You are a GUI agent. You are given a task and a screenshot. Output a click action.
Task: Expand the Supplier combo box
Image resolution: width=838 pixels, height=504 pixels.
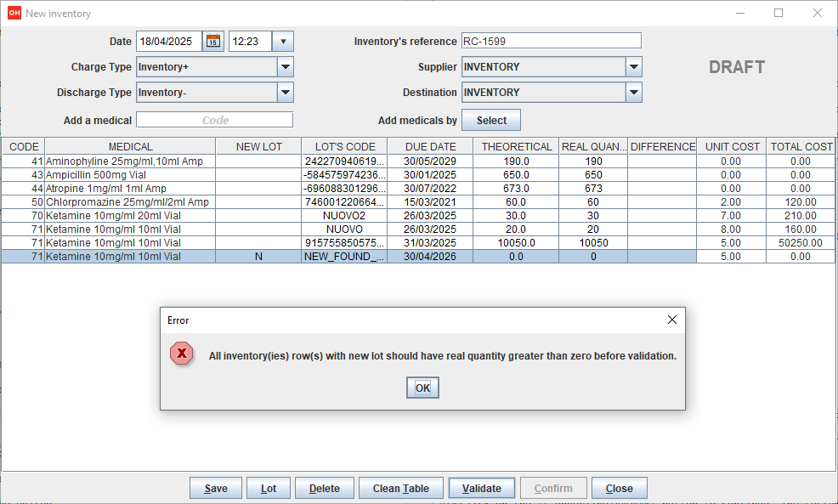tap(633, 67)
